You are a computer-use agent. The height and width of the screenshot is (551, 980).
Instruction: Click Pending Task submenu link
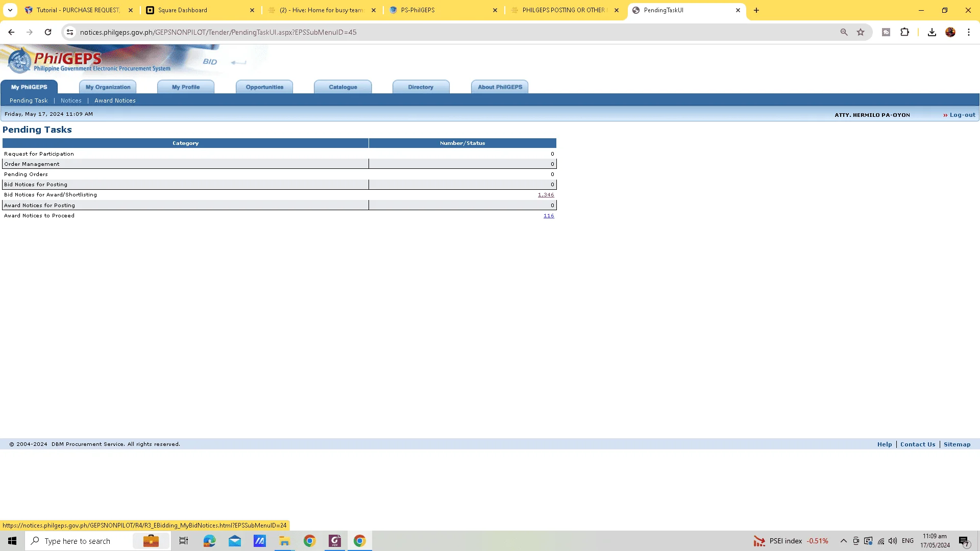tap(29, 101)
